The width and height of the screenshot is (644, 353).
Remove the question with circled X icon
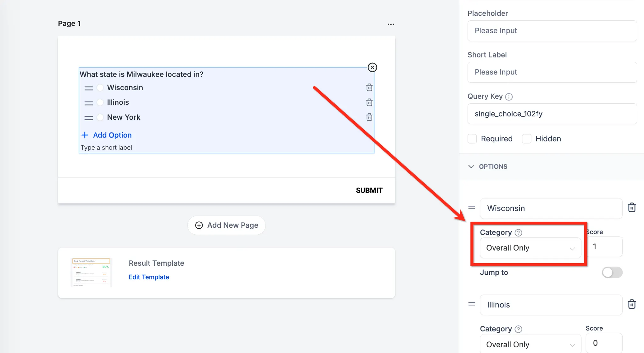tap(372, 67)
